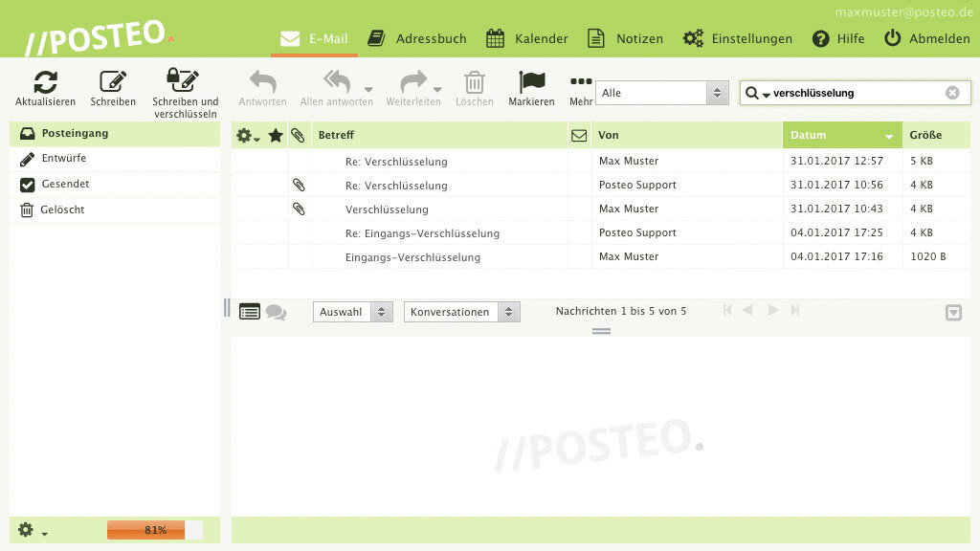Switch to list view icon
Image resolution: width=980 pixels, height=551 pixels.
click(250, 311)
